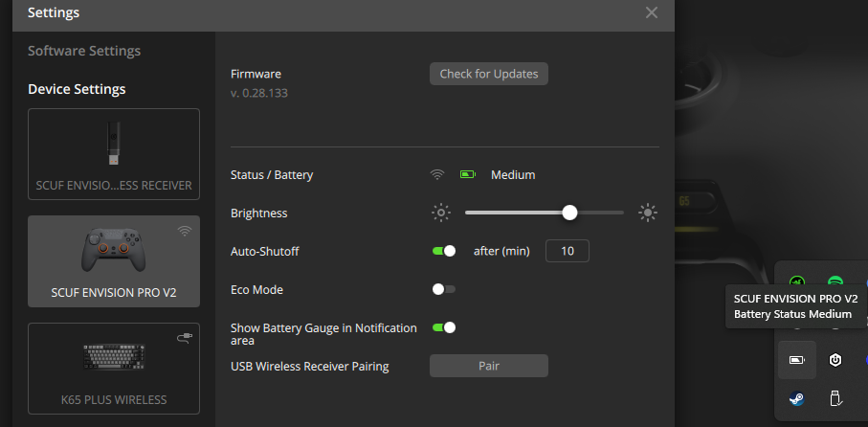
Task: Select the K65 Plus Wireless keyboard
Action: pyautogui.click(x=114, y=368)
